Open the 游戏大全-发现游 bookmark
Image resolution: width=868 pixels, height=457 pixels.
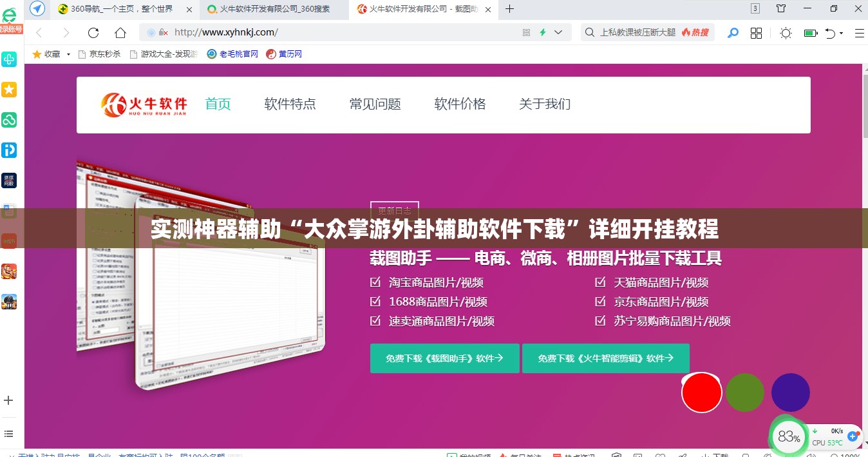(x=164, y=54)
